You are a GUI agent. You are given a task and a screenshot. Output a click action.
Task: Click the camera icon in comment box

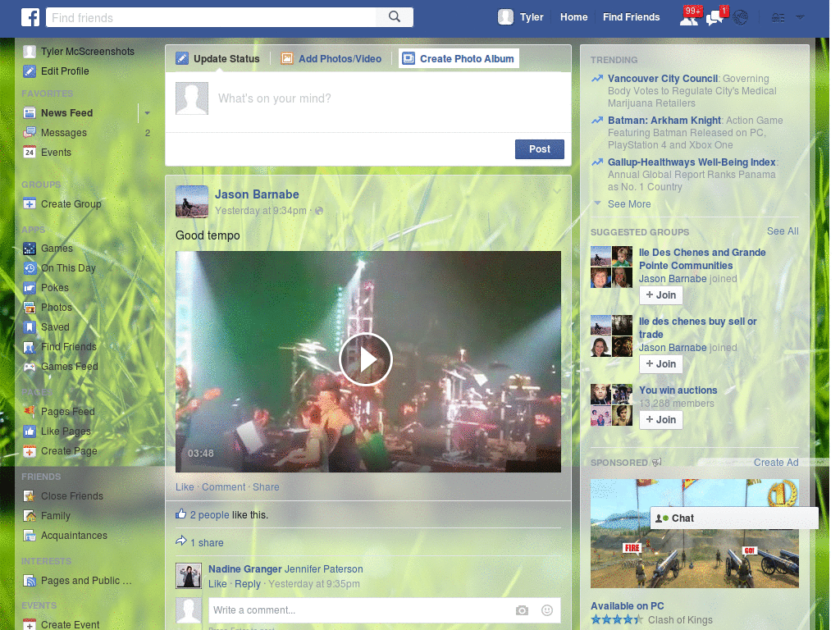522,610
